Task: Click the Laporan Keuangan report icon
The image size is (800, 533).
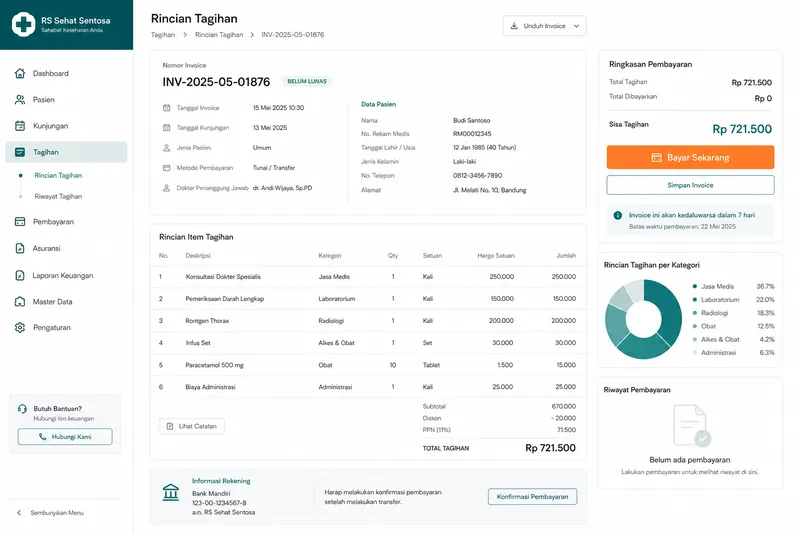Action: click(x=20, y=275)
